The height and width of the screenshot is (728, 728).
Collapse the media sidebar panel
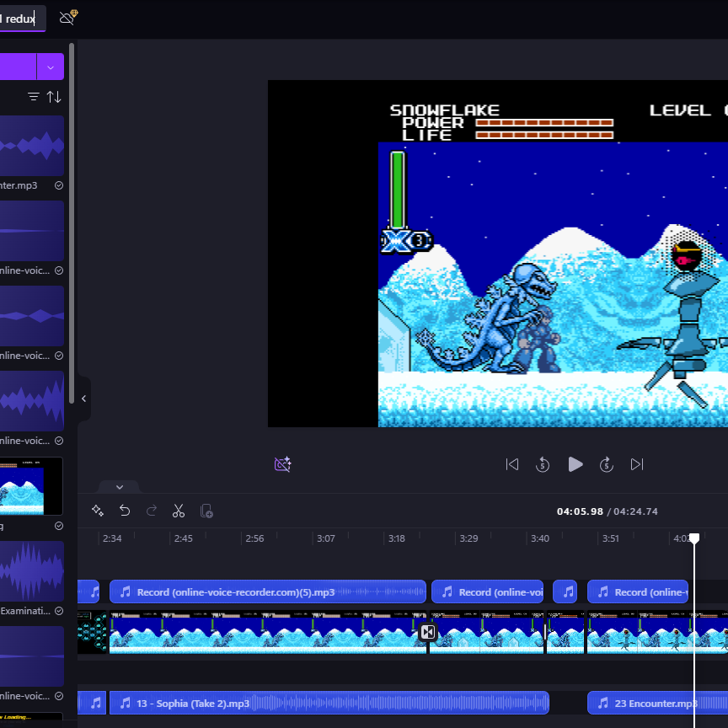(x=83, y=399)
